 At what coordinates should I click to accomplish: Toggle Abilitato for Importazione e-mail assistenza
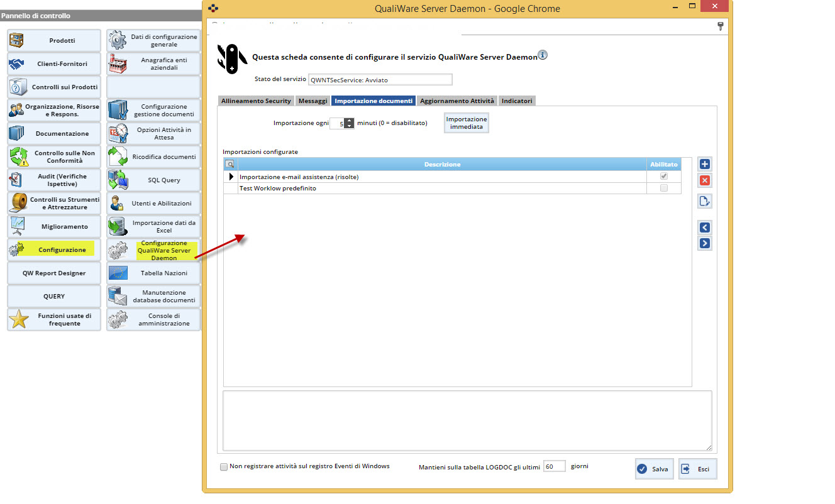click(664, 177)
